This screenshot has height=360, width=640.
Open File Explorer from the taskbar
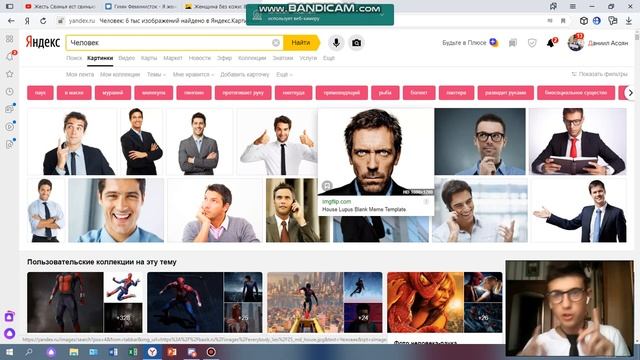74,352
